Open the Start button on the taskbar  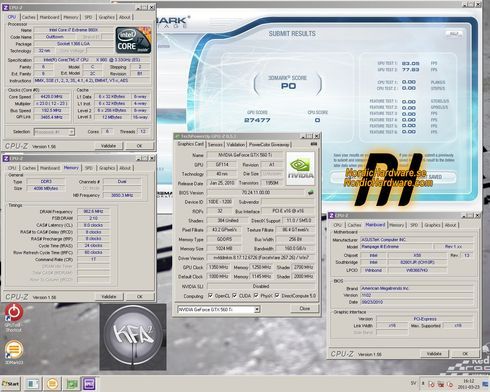(x=11, y=384)
